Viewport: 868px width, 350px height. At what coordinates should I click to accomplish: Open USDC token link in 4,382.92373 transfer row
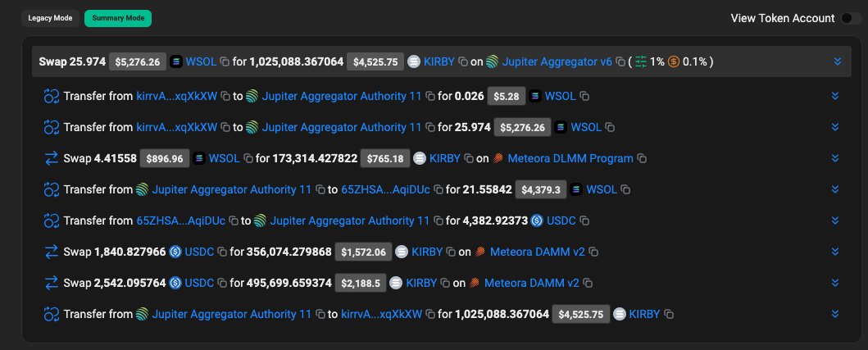tap(561, 220)
